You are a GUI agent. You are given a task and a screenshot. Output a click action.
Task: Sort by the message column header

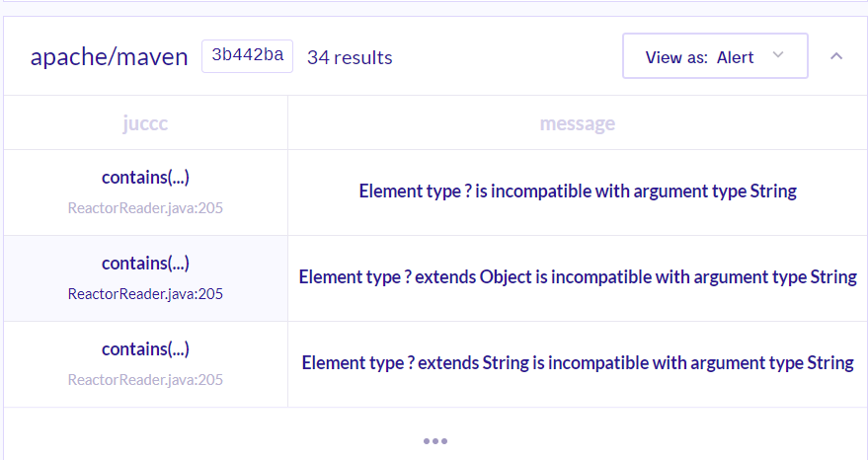point(578,122)
